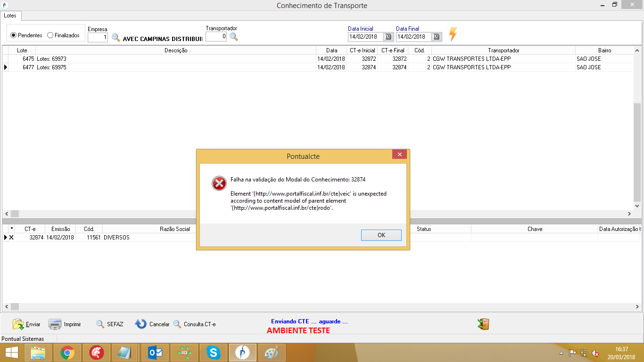Viewport: 644px width, 362px height.
Task: Click left arrow of lotes horizontal scrollbar
Action: coord(7,214)
